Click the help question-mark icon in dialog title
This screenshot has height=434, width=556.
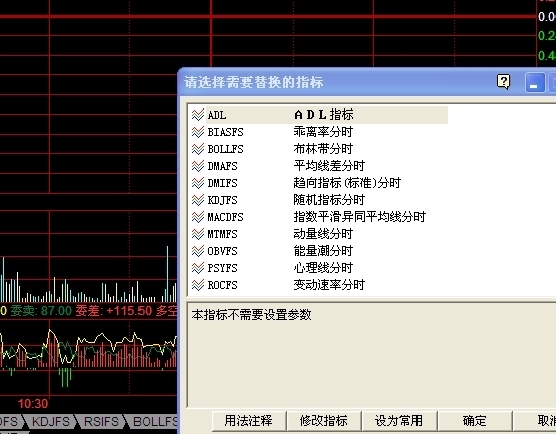click(503, 82)
